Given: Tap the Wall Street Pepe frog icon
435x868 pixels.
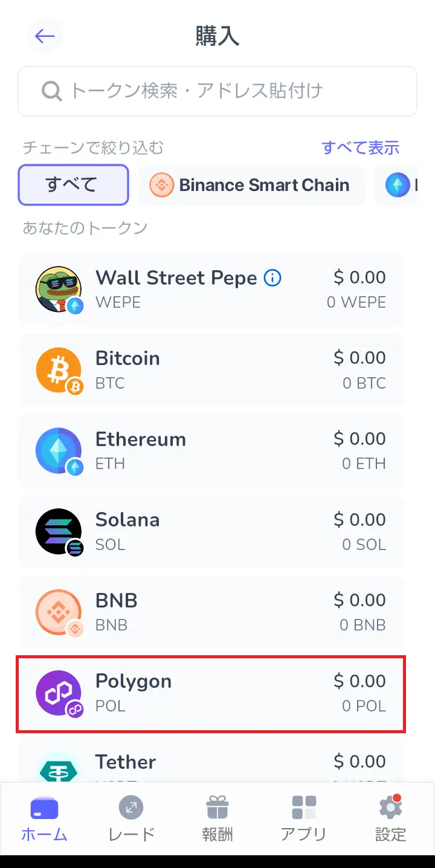Looking at the screenshot, I should point(58,288).
